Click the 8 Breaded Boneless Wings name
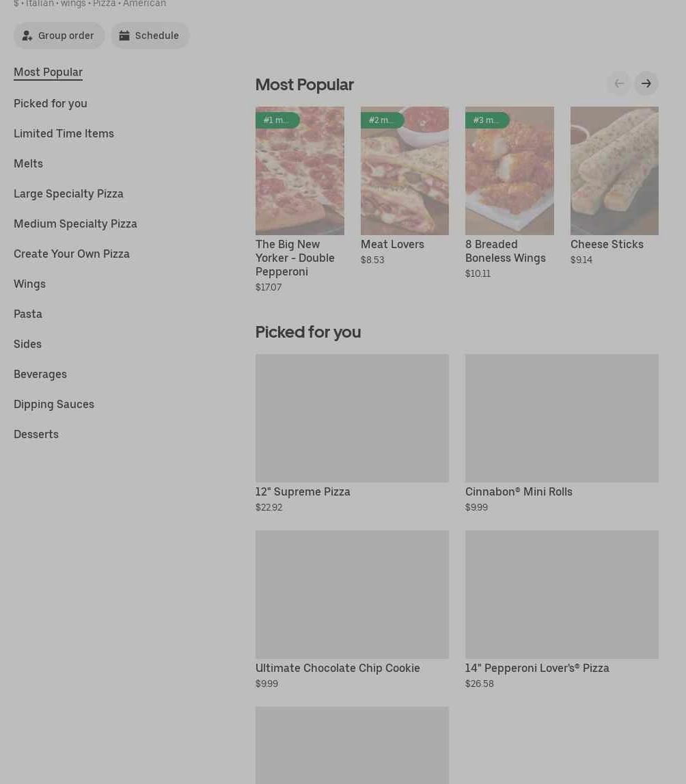Screen dimensions: 686x784 tap(506, 251)
